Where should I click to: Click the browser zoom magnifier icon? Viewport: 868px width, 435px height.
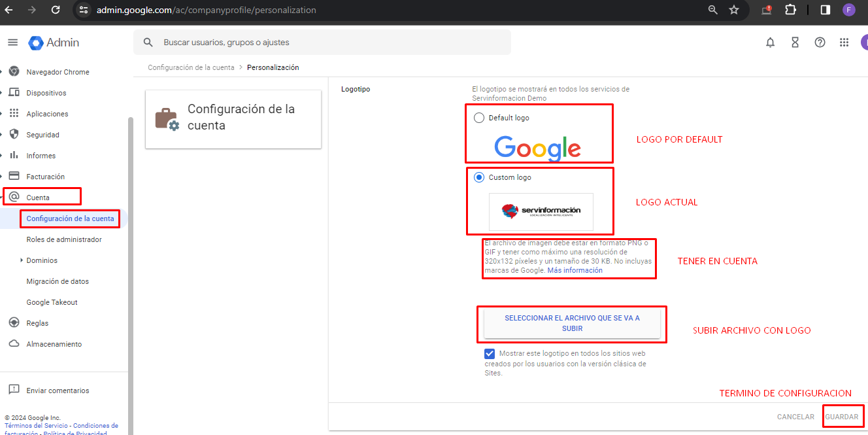(x=713, y=10)
